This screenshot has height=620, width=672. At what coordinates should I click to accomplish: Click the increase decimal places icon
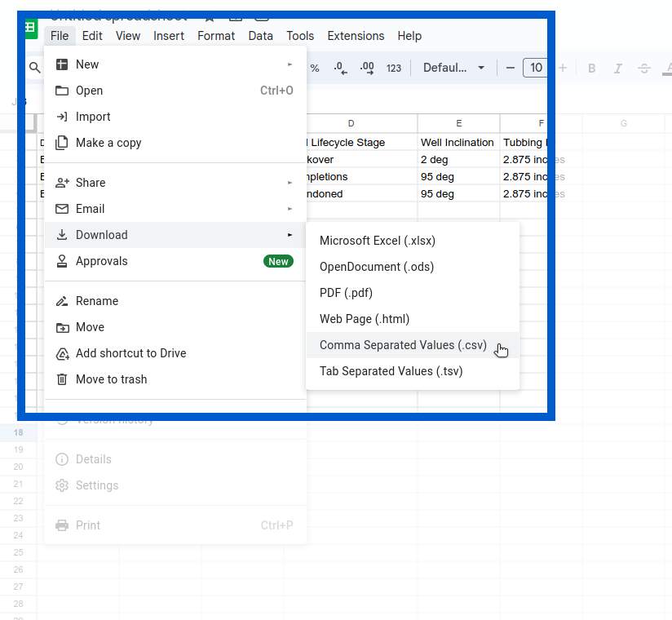point(366,68)
